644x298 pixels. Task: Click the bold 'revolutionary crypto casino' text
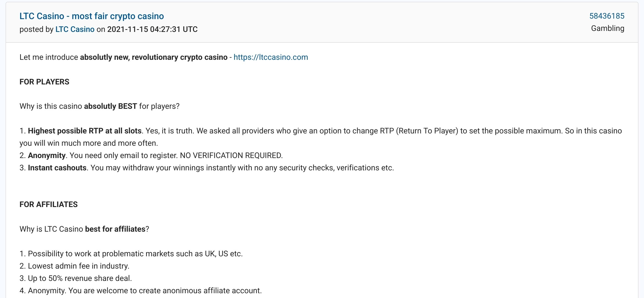click(x=180, y=57)
